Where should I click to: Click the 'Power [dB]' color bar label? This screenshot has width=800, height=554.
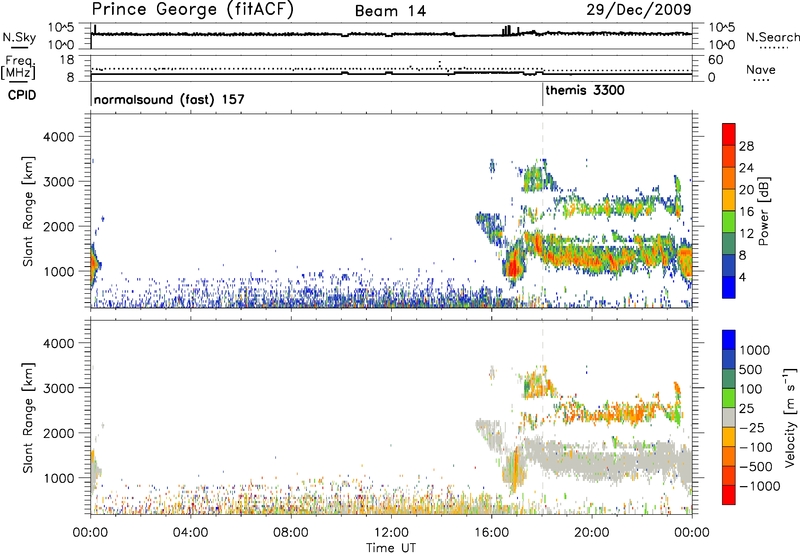tap(763, 211)
